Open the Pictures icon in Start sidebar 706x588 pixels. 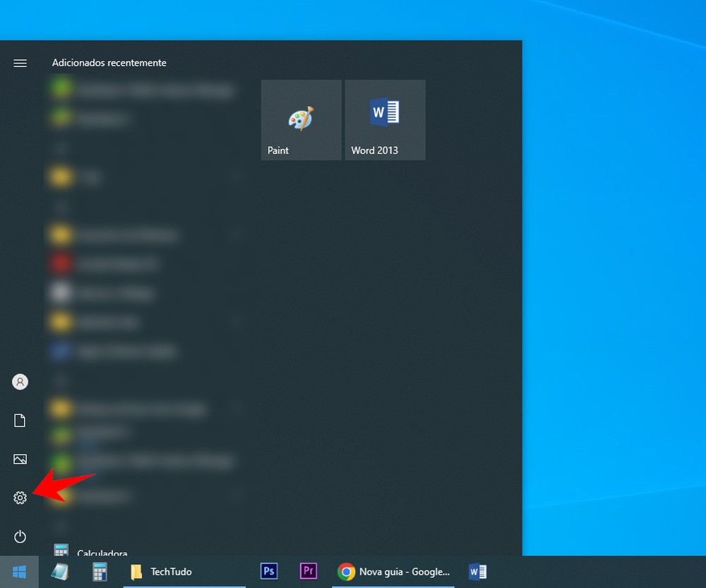click(20, 459)
